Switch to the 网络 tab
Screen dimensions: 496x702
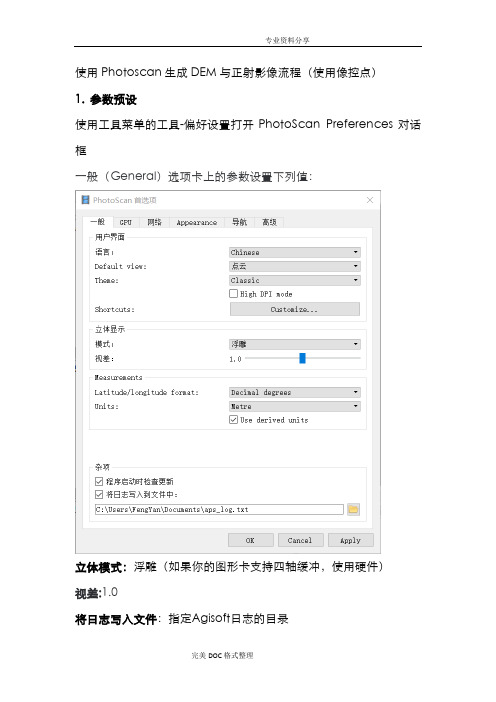tap(154, 222)
